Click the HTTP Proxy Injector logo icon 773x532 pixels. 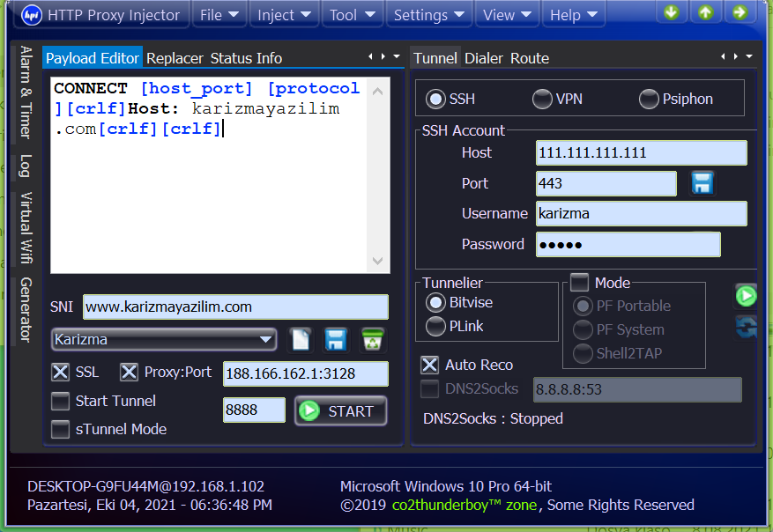coord(32,15)
